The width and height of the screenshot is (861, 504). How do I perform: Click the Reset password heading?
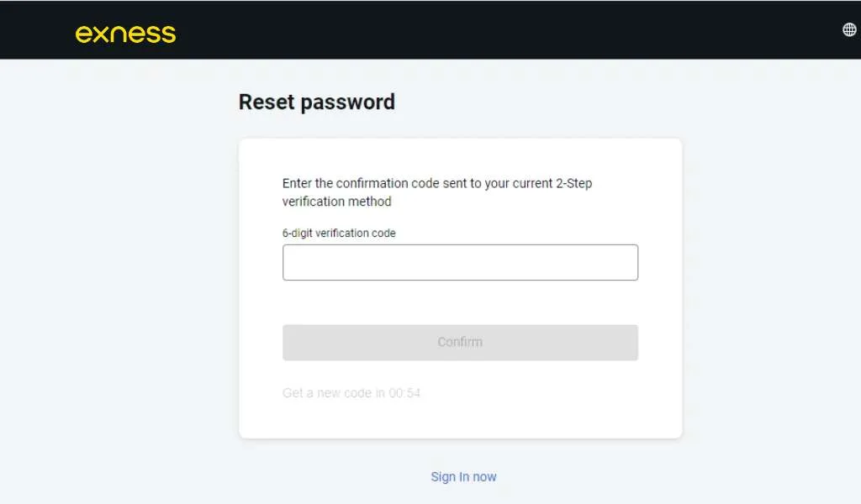[316, 102]
